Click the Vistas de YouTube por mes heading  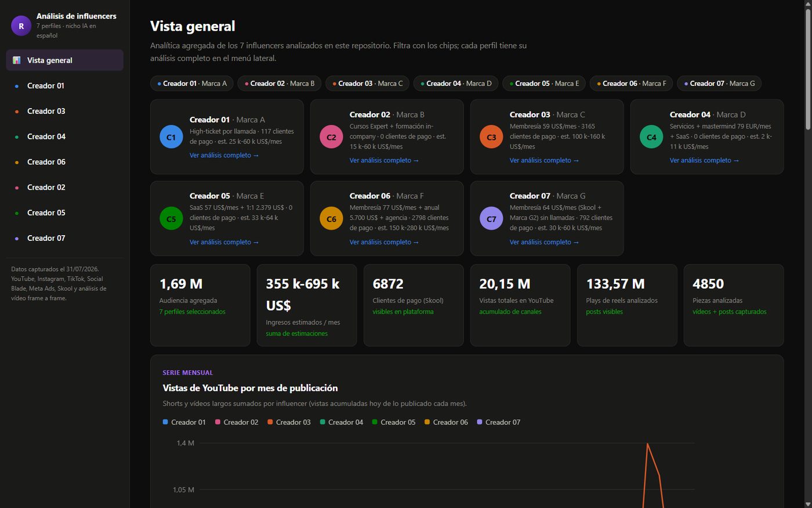pos(250,388)
